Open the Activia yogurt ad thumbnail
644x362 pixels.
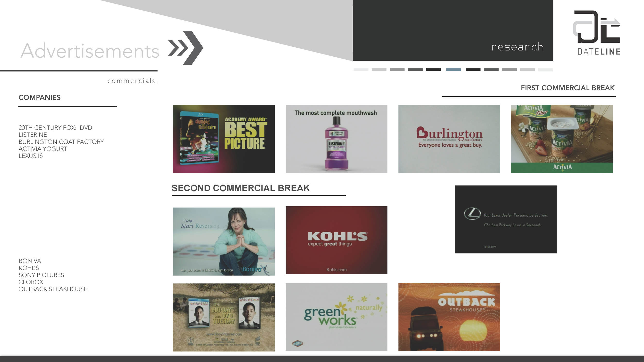[562, 139]
